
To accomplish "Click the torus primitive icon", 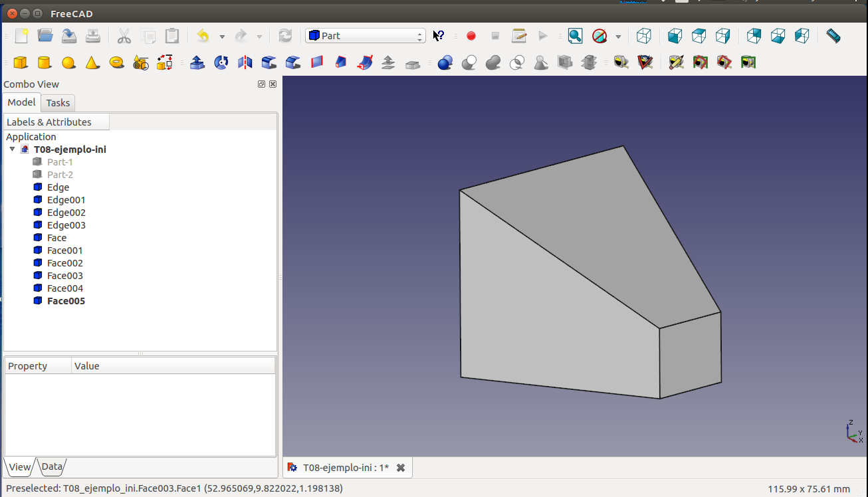I will (x=117, y=62).
